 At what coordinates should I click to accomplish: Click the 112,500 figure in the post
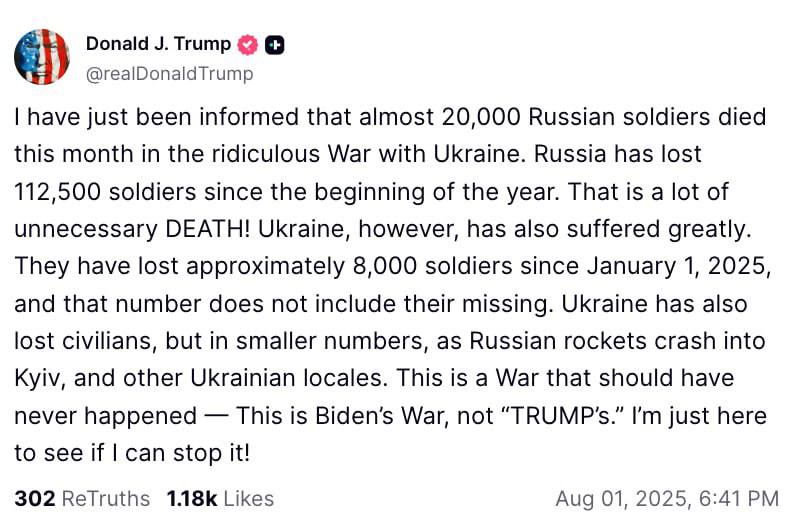tap(60, 192)
